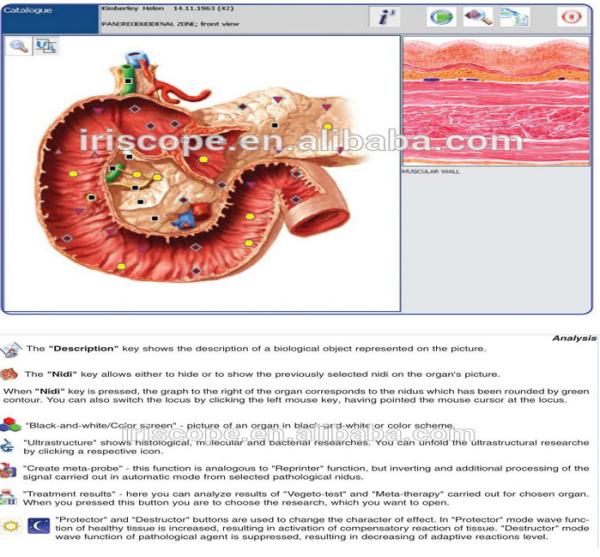Select patient name Kimberley Helen text
The image size is (600, 557).
133,8
